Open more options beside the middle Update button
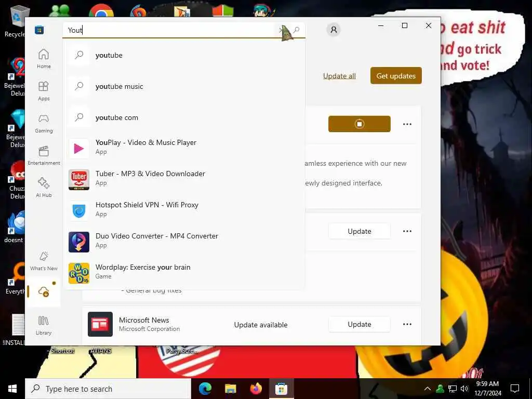 pyautogui.click(x=407, y=231)
